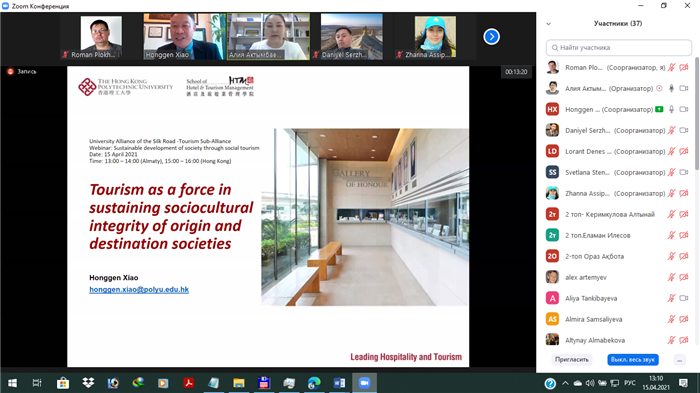Show hidden system tray icons

coord(565,383)
